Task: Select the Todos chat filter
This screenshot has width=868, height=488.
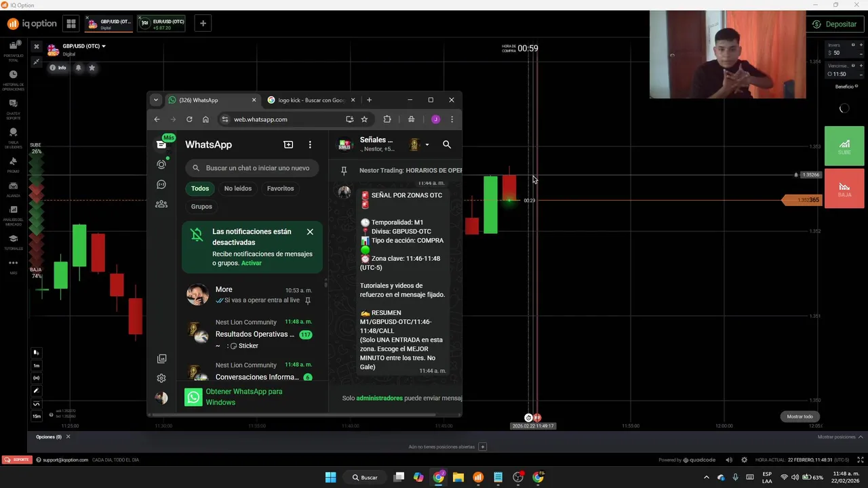Action: click(200, 188)
